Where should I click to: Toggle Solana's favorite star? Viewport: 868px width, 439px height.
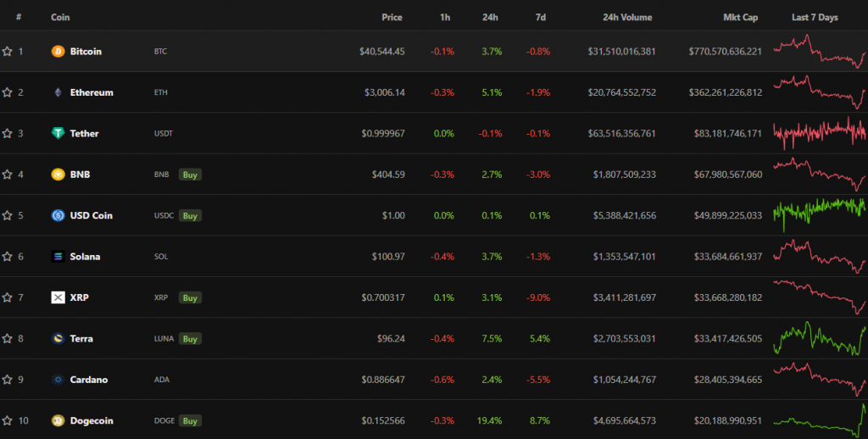tap(7, 256)
